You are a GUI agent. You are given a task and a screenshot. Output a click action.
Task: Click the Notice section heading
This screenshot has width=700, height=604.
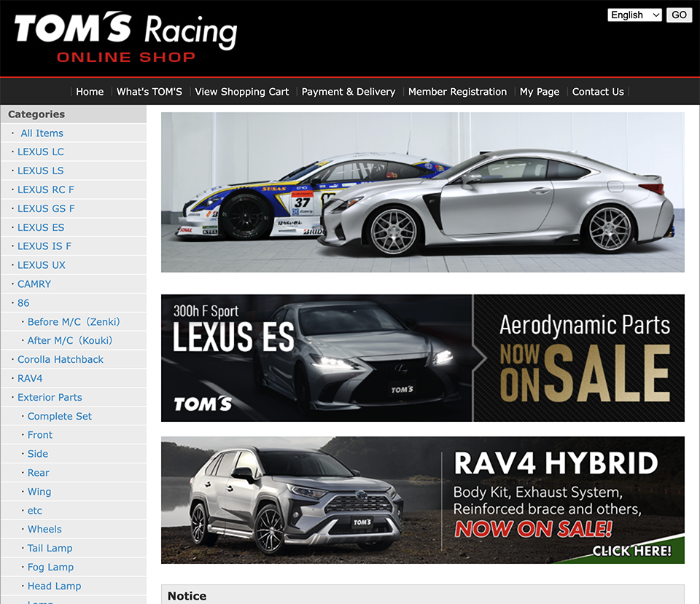point(187,596)
